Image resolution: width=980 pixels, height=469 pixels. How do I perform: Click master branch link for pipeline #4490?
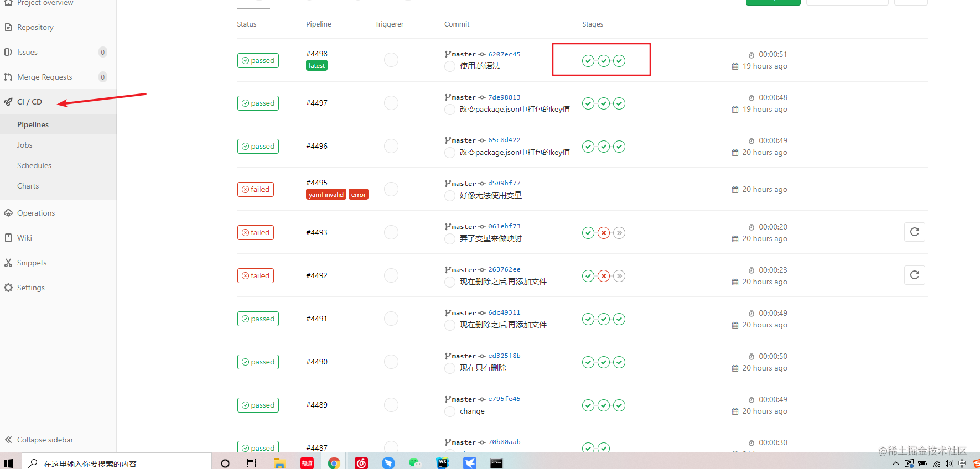pos(464,356)
